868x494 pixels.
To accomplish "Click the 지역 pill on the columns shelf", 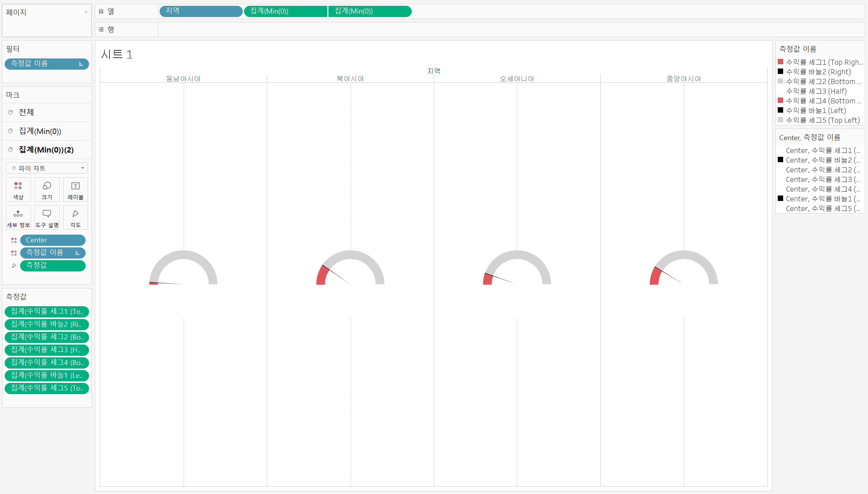I will click(x=201, y=11).
